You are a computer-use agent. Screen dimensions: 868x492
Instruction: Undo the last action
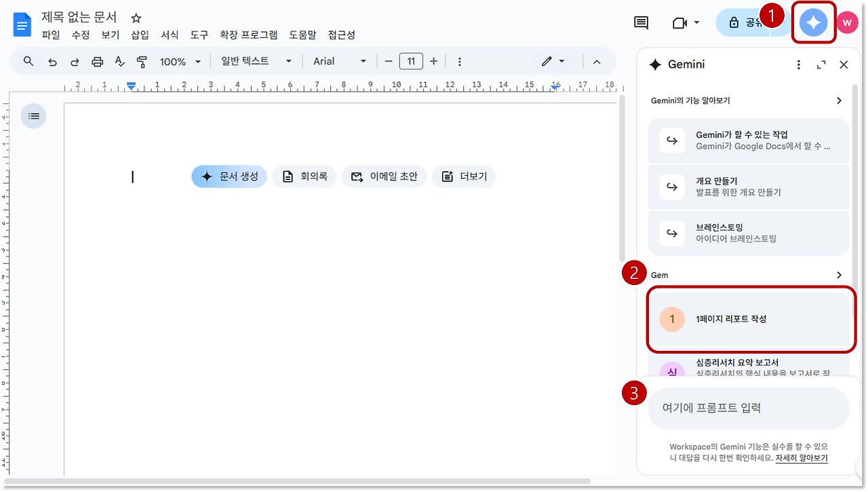(x=52, y=62)
